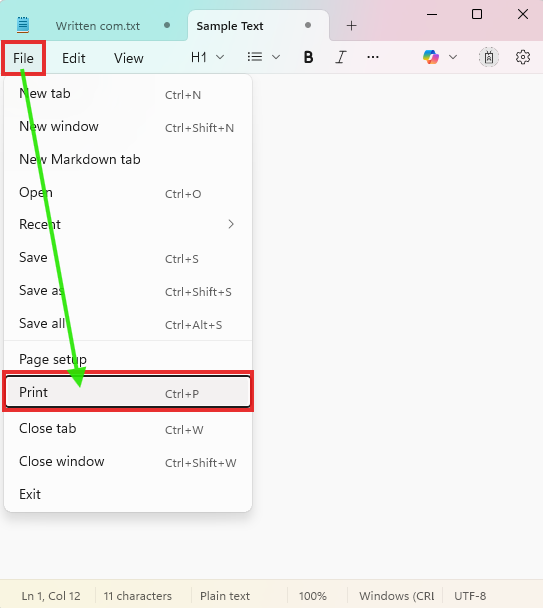Close the Sample Text tab via its dot
The width and height of the screenshot is (543, 608).
[308, 25]
